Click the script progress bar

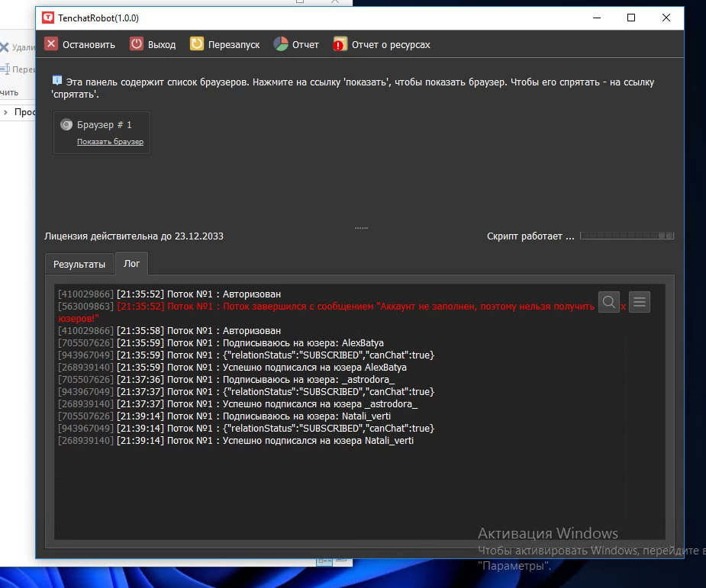point(627,236)
